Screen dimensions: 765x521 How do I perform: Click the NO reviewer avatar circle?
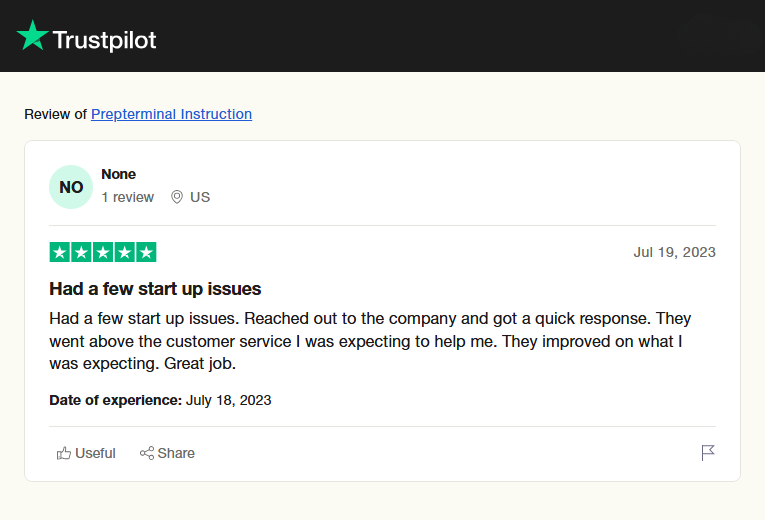[71, 187]
